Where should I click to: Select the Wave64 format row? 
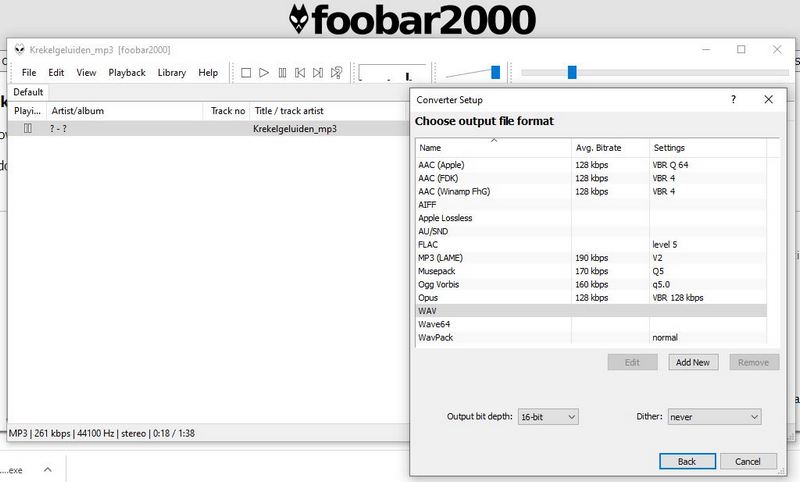click(x=591, y=324)
